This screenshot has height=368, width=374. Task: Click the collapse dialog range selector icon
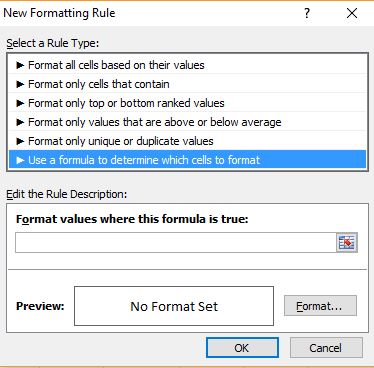point(347,242)
